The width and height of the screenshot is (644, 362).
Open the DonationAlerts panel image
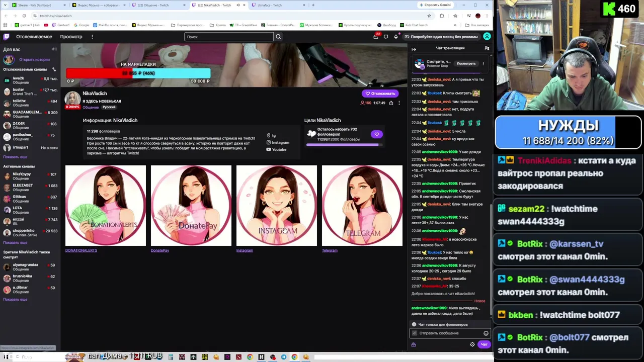click(x=106, y=206)
